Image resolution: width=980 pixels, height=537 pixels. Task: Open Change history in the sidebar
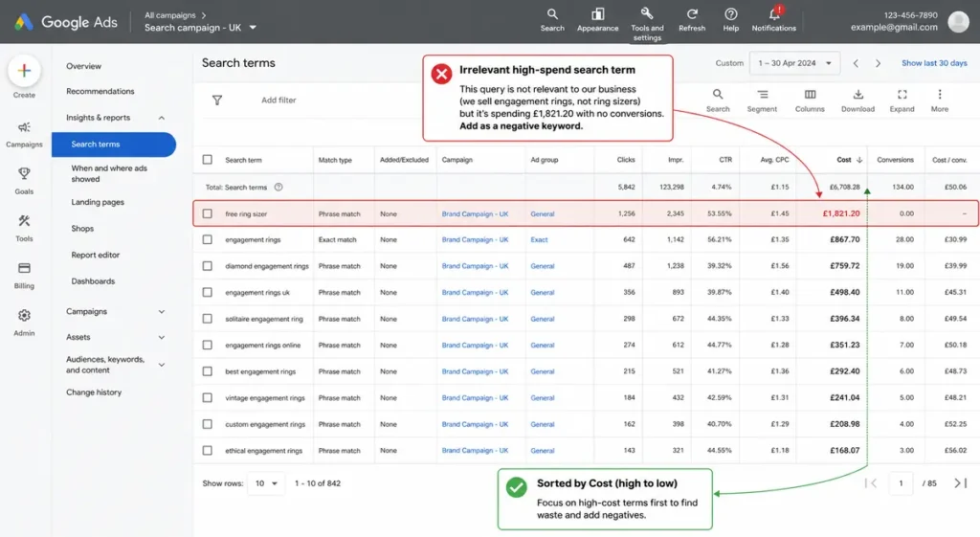click(x=94, y=392)
